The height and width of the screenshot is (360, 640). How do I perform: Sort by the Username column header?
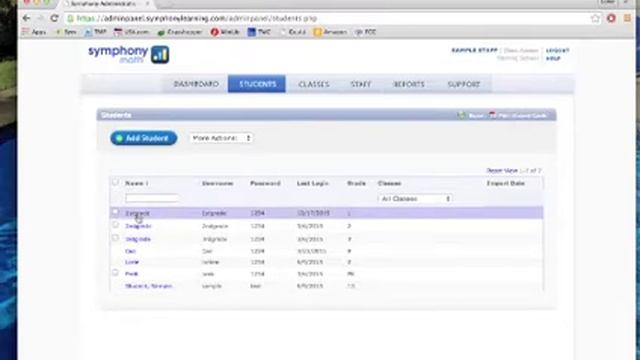coord(218,183)
